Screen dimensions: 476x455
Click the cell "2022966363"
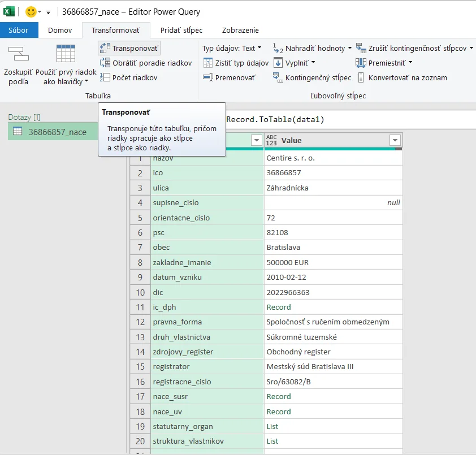click(x=334, y=292)
